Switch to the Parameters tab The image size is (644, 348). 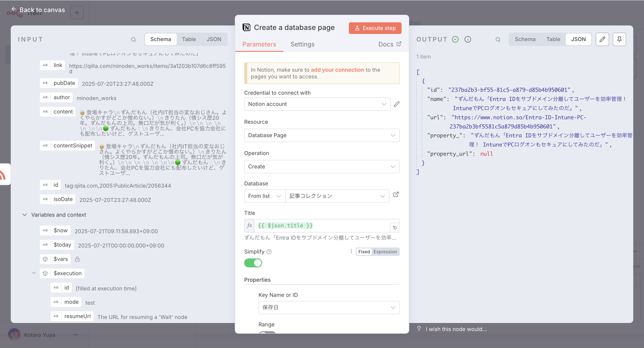(259, 44)
